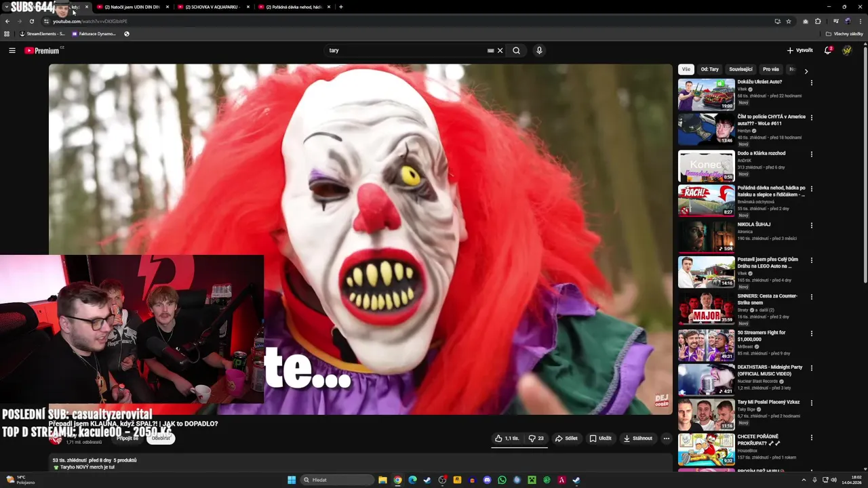Open Tary Mi Poslal Placený Vzkaz video
868x488 pixels.
[768, 402]
